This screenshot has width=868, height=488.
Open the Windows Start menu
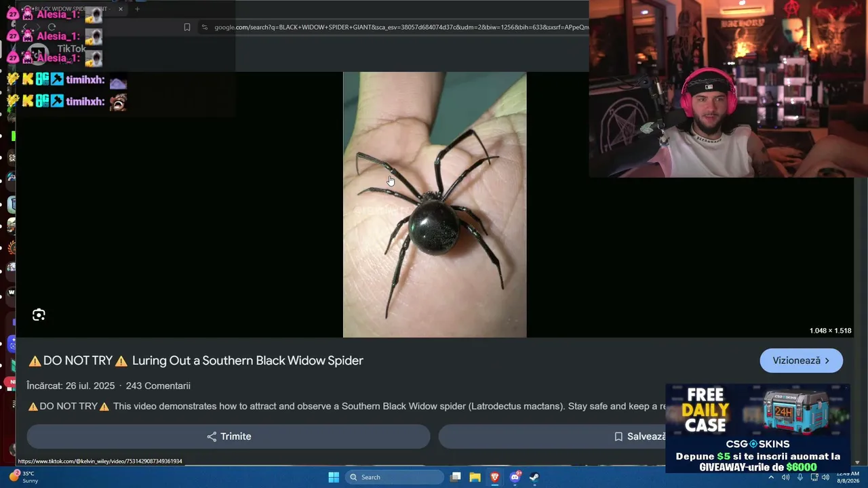[x=334, y=477]
